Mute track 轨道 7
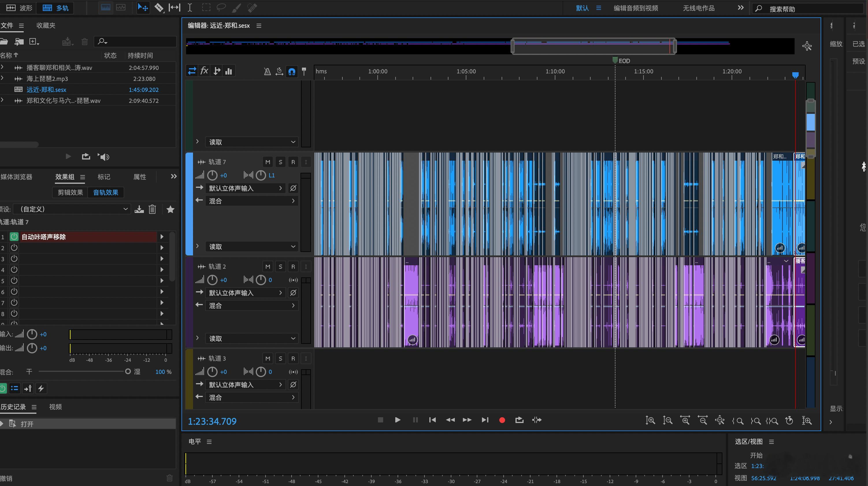This screenshot has height=486, width=868. click(268, 162)
